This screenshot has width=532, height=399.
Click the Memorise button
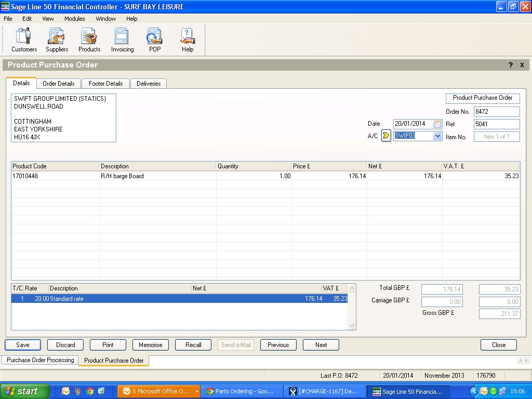click(x=151, y=345)
